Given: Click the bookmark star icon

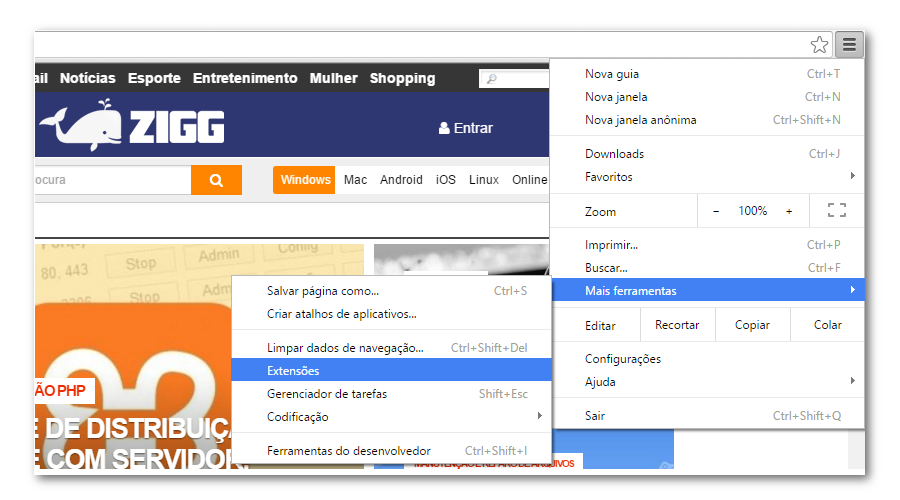Looking at the screenshot, I should tap(819, 44).
